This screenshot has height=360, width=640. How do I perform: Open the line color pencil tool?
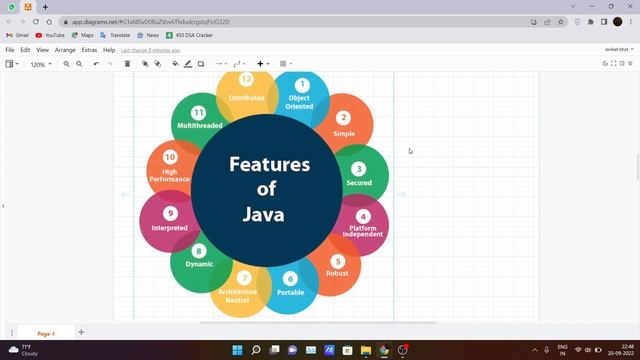click(188, 64)
